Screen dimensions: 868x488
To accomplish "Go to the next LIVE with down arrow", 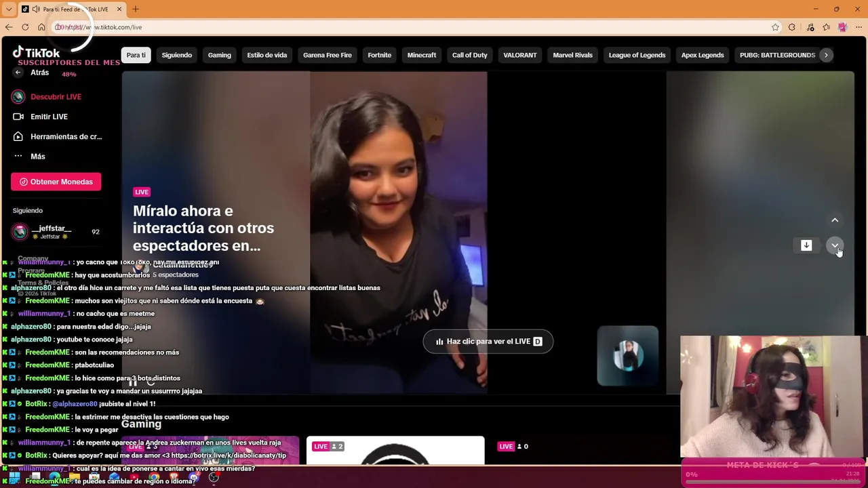I will click(835, 245).
